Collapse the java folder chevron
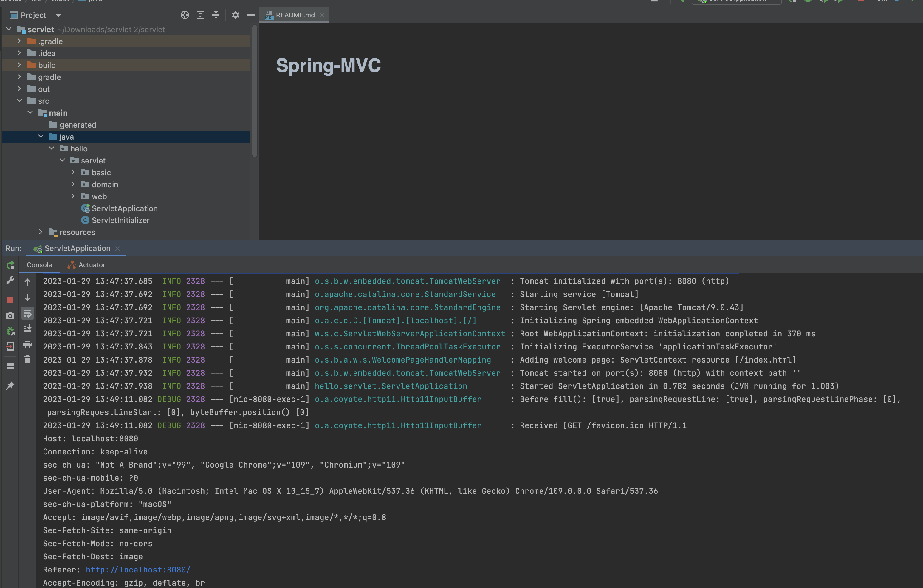The image size is (923, 588). 41,137
